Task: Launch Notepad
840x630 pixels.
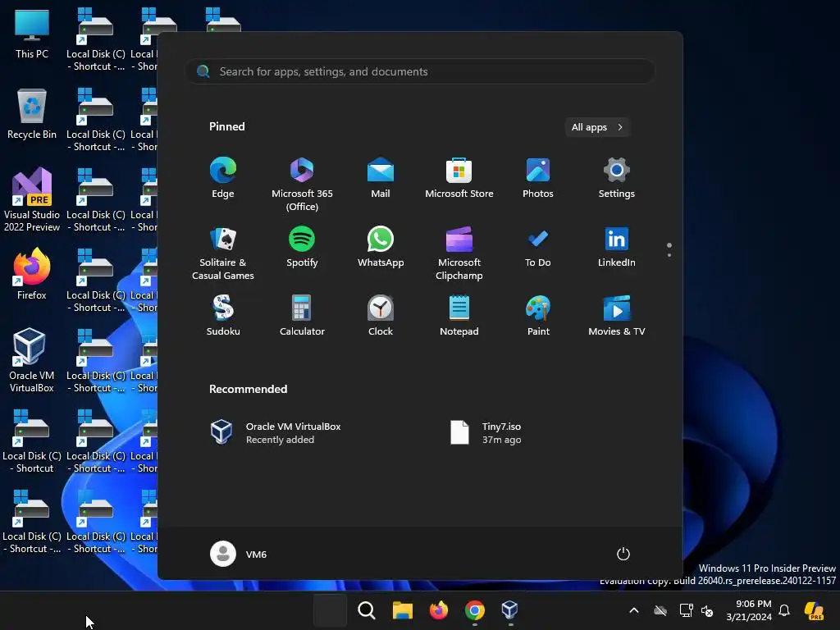Action: [x=459, y=316]
